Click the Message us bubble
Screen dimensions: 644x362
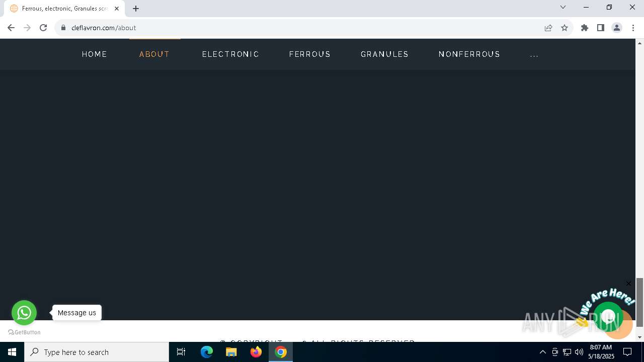coord(77,313)
